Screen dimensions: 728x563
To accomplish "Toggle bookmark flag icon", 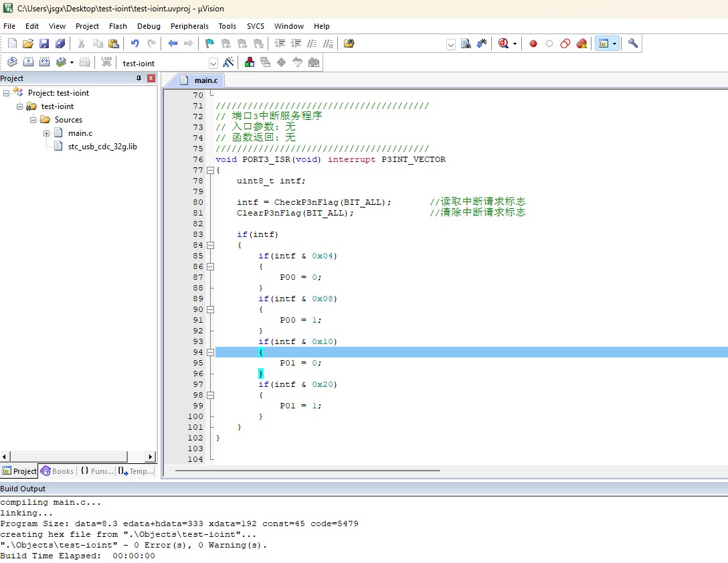I will pos(209,44).
